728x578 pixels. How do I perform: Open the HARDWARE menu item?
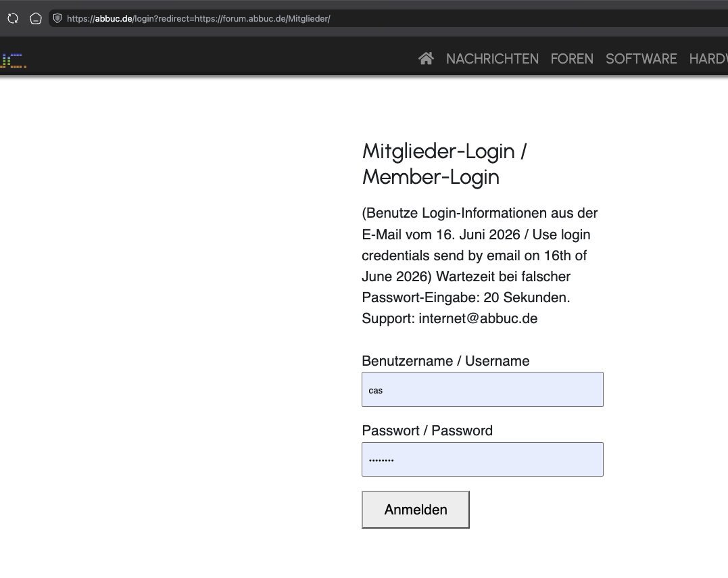click(708, 59)
